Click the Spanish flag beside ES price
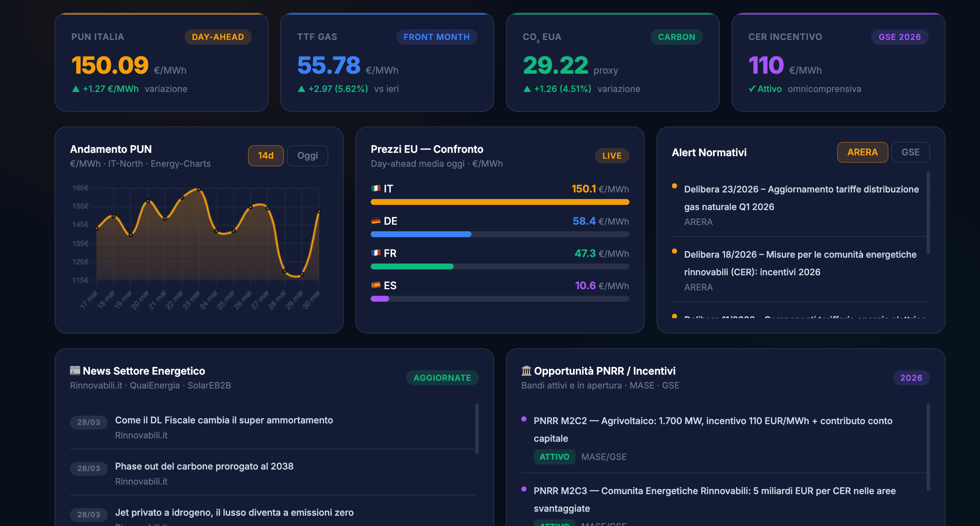 coord(376,286)
